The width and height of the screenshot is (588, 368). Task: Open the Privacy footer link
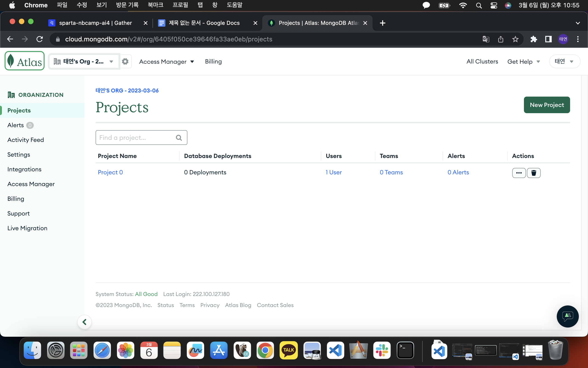click(x=210, y=305)
